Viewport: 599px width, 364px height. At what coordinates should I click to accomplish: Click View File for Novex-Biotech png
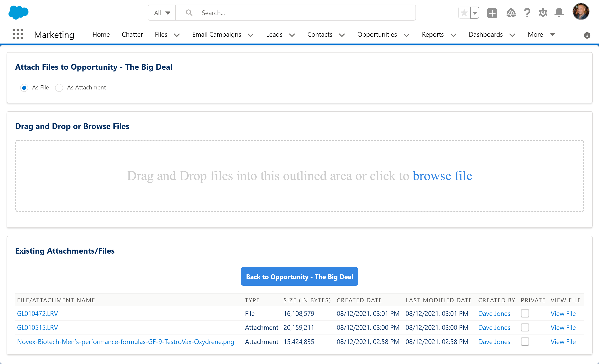pos(563,341)
